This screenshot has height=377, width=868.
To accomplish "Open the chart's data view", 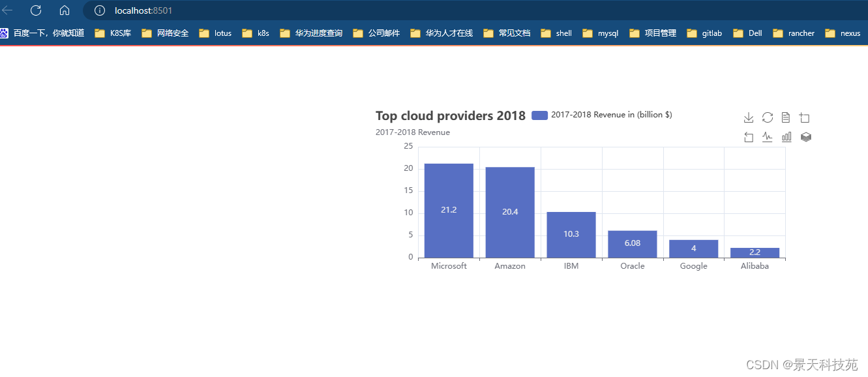I will pos(786,117).
